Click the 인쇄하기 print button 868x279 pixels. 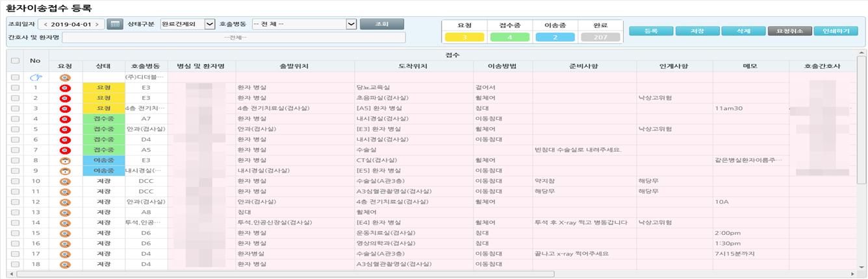tap(839, 30)
